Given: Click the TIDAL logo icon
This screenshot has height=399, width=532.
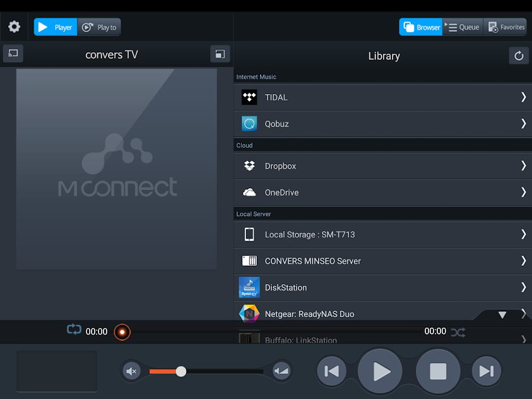Looking at the screenshot, I should (x=249, y=97).
